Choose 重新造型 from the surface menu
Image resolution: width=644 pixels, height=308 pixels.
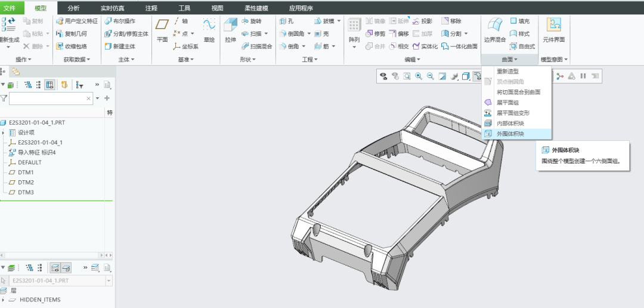click(x=516, y=71)
